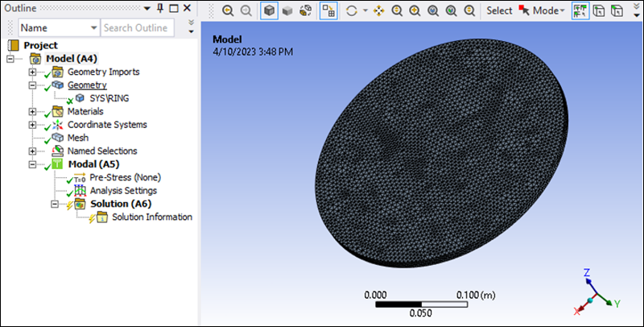Click the rightmost magnifier icon before Select
Screen dimensions: 644x327
(469, 11)
